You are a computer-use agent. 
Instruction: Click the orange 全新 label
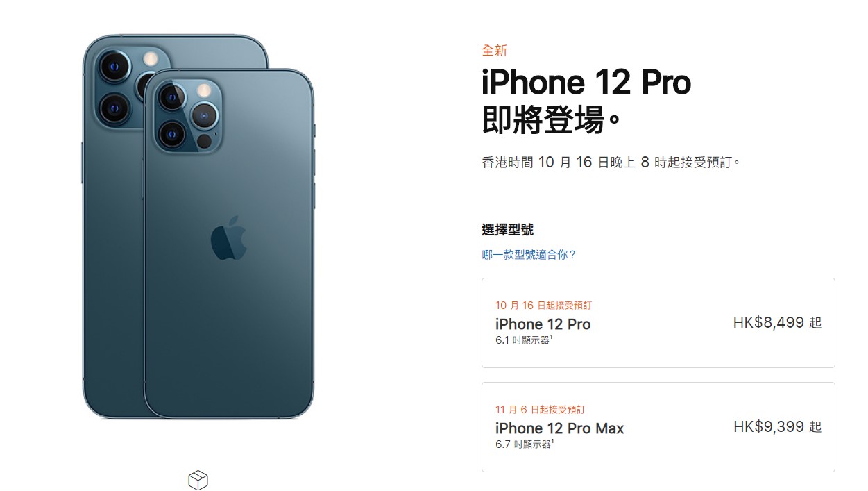tap(495, 50)
